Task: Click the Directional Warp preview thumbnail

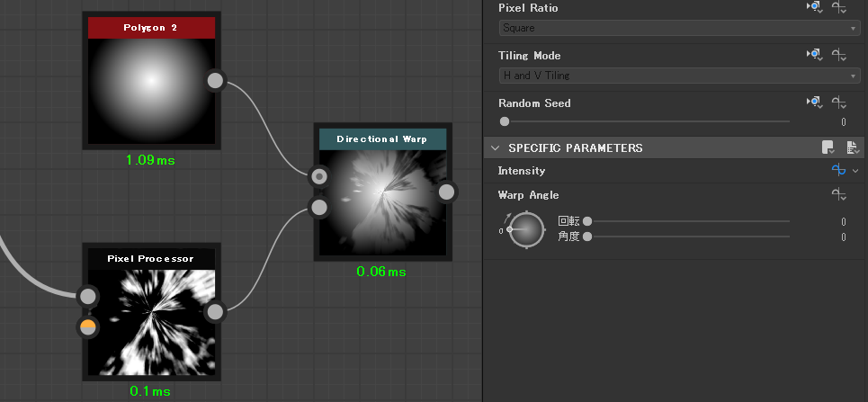Action: pos(382,202)
